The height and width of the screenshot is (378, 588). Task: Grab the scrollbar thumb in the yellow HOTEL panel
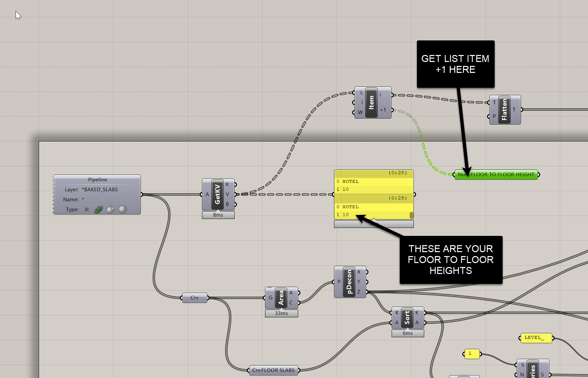click(411, 215)
